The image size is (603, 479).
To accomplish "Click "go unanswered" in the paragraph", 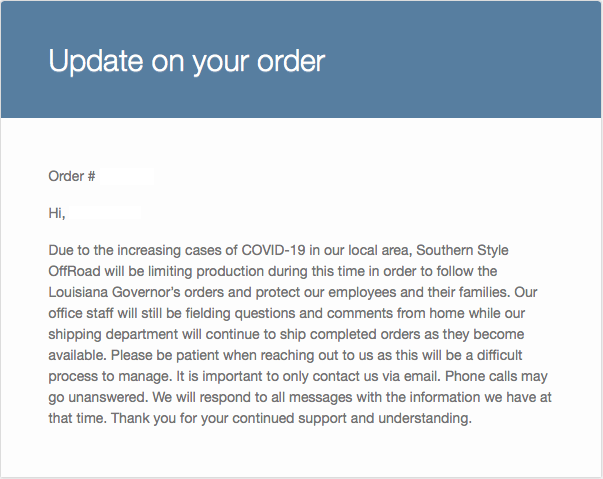I will pyautogui.click(x=98, y=398).
